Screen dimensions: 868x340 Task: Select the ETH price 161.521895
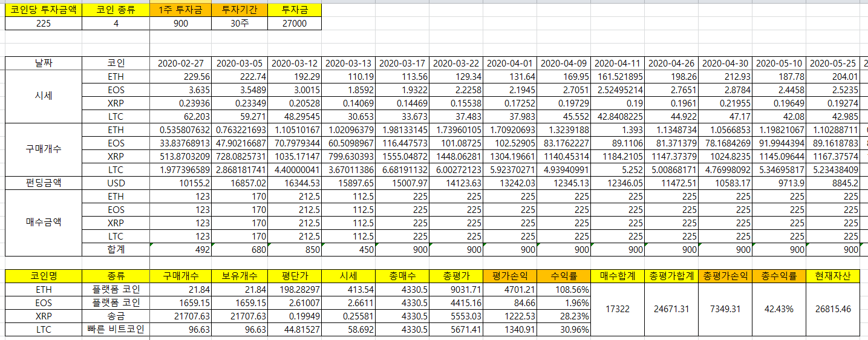618,76
